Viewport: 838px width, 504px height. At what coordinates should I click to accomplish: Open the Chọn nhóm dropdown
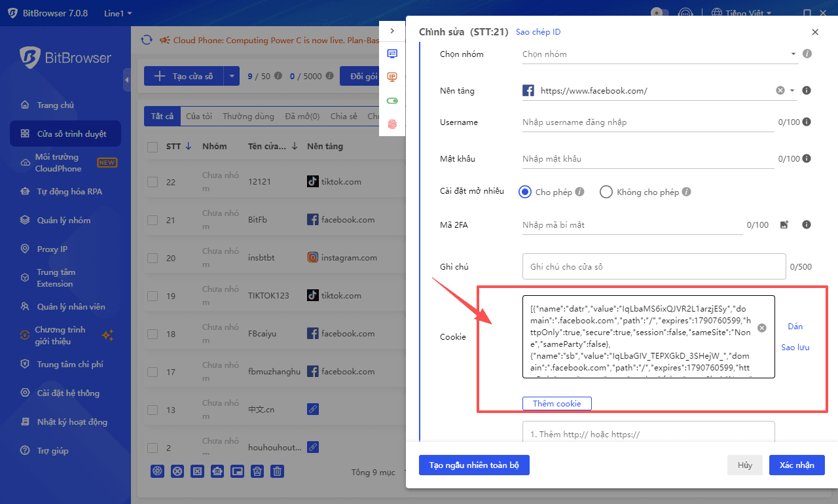pos(658,54)
